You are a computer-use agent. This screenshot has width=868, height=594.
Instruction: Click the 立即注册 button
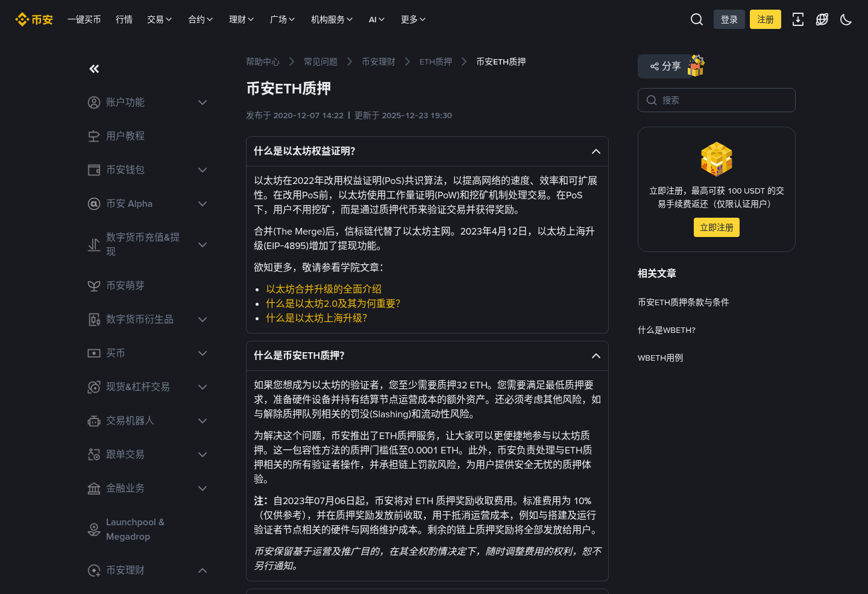click(x=717, y=227)
